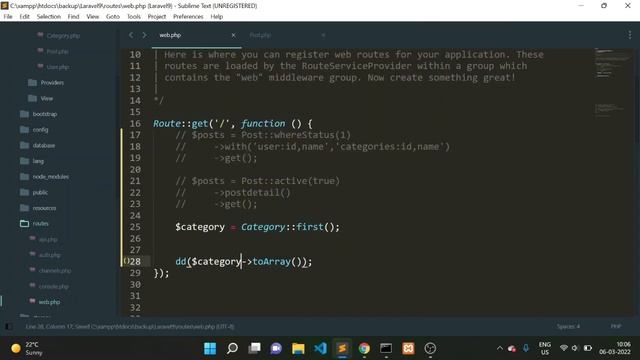Change syntax via PHP status label

pyautogui.click(x=616, y=327)
